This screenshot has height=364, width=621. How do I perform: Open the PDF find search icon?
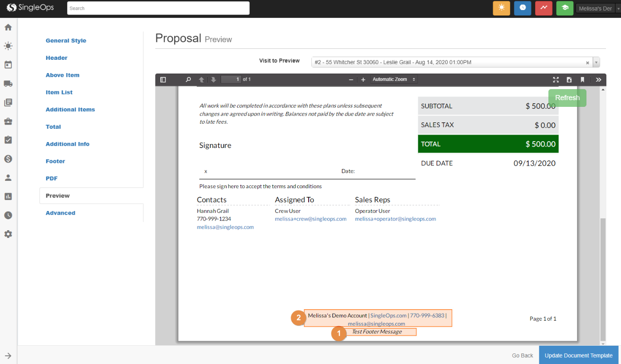188,79
